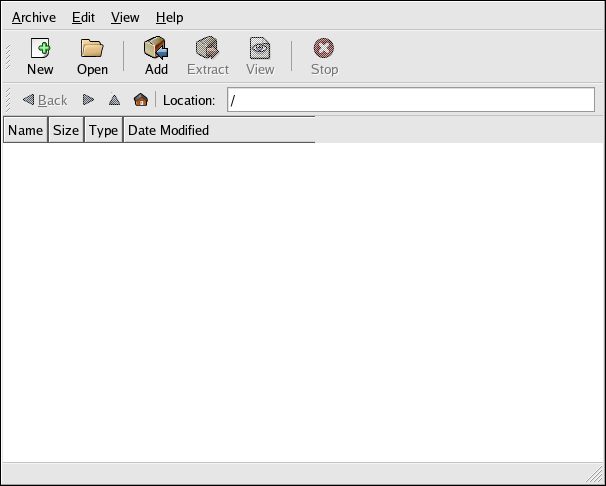The width and height of the screenshot is (606, 486).
Task: Focus the Location text field
Action: click(410, 100)
